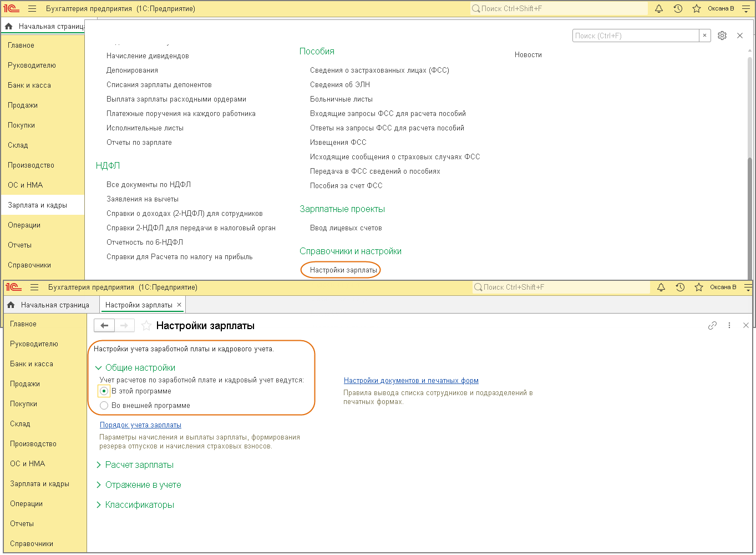
Task: Open Отчеты по зарплате link
Action: point(139,143)
